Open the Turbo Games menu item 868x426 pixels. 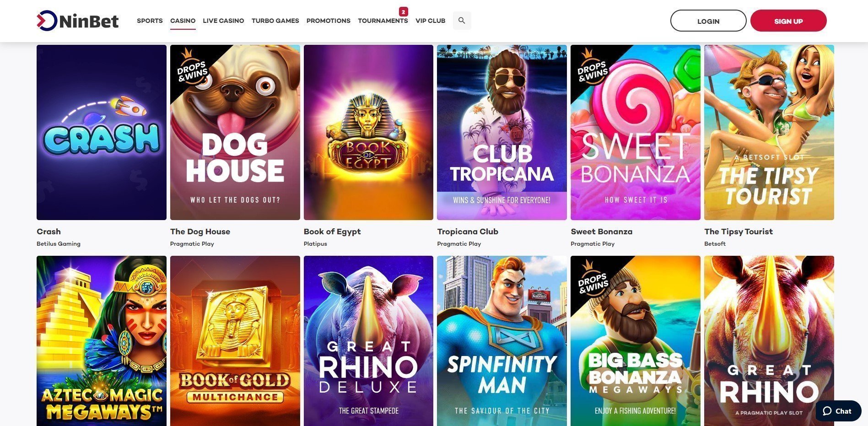(275, 21)
